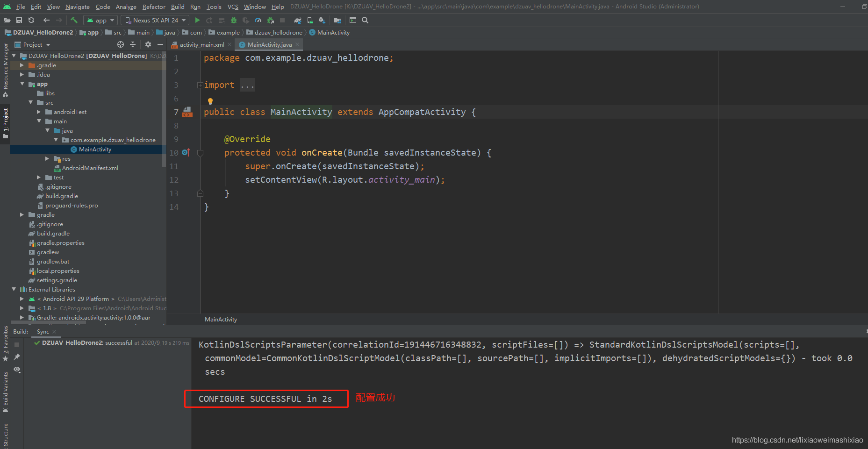Screen dimensions: 868x449
Task: Open the SDK Manager icon
Action: click(x=322, y=20)
